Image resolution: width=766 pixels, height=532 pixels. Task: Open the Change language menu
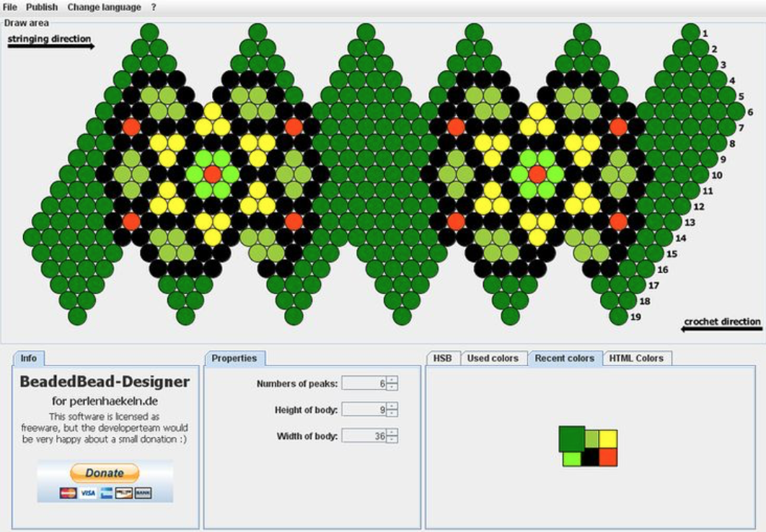[x=104, y=7]
